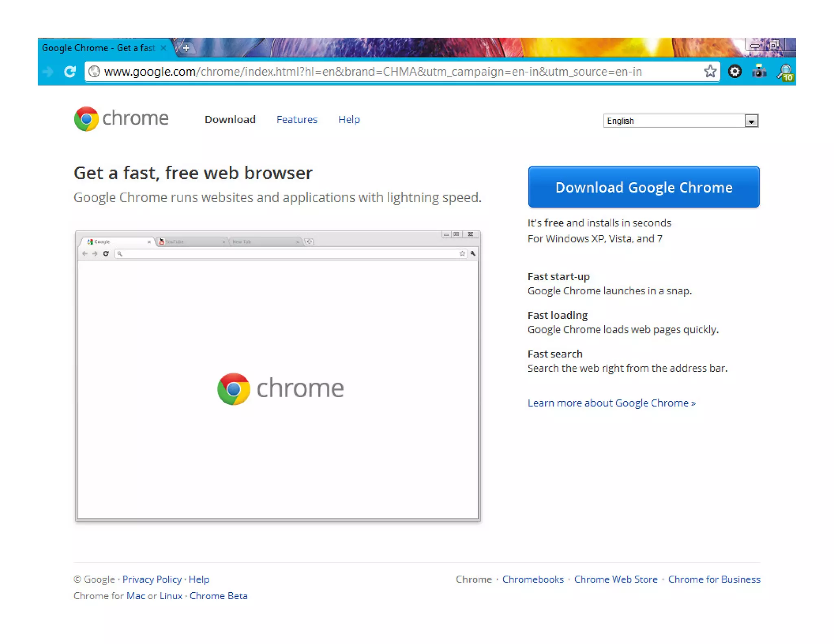Visit the Chrome Web Store link
This screenshot has width=834, height=644.
click(616, 579)
